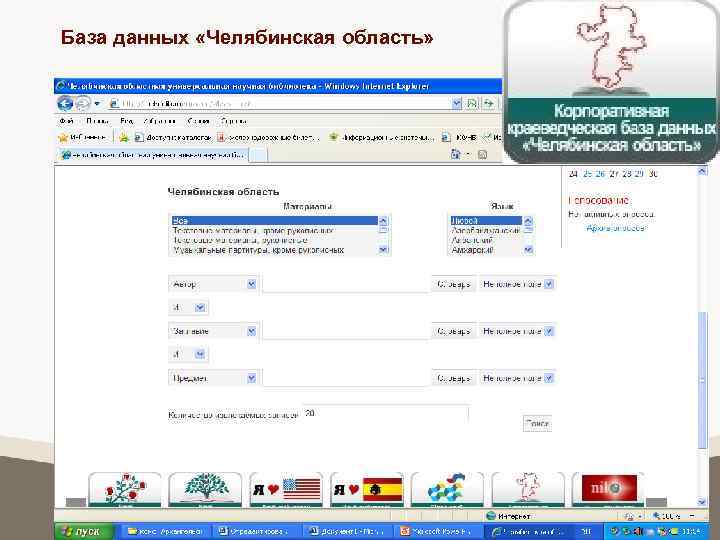Select 'Любой' in the Язык list
720x540 pixels.
(x=486, y=221)
